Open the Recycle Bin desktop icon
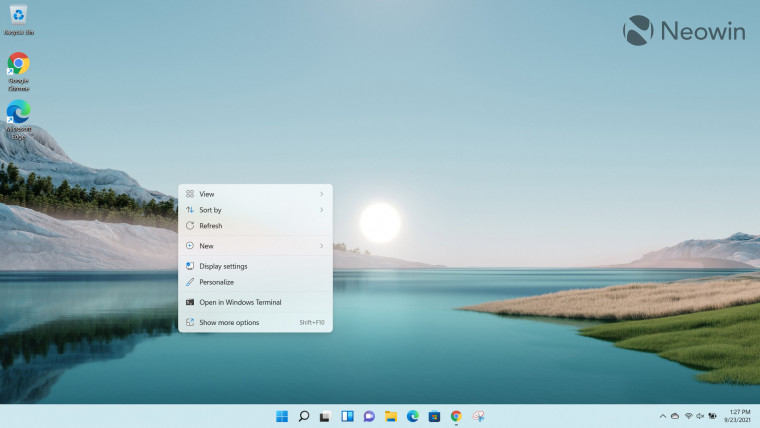 tap(18, 19)
